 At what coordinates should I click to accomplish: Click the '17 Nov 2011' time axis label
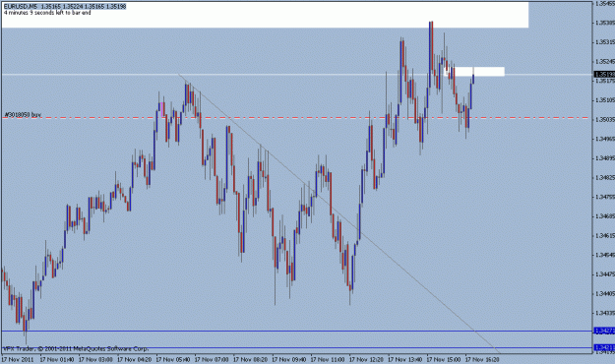click(18, 359)
